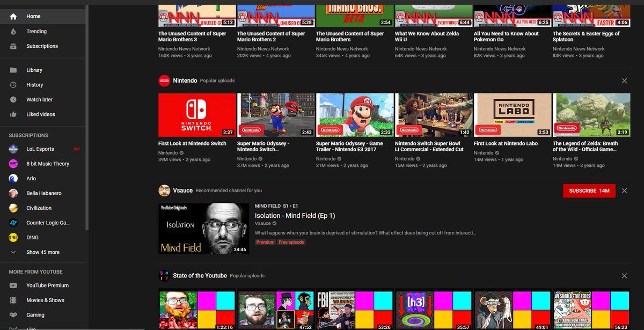Viewport: 644px width, 330px height.
Task: Open Subscriptions via its sidebar icon
Action: 13,46
